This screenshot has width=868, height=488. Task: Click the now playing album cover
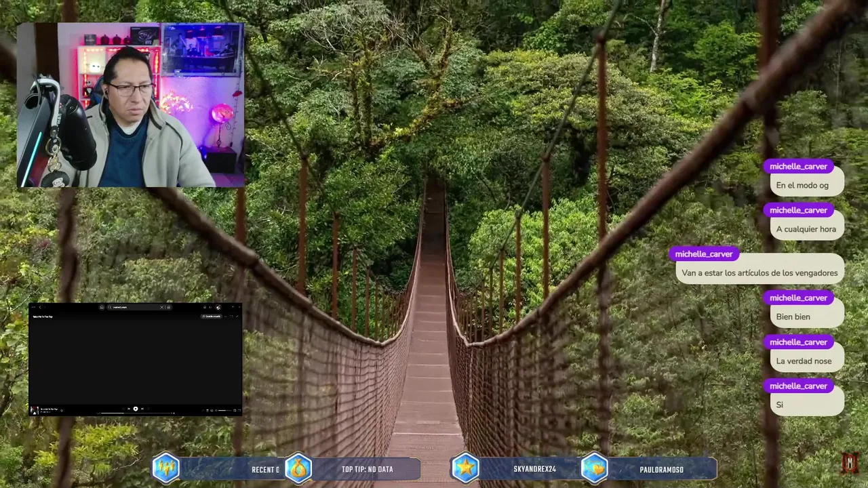point(35,410)
